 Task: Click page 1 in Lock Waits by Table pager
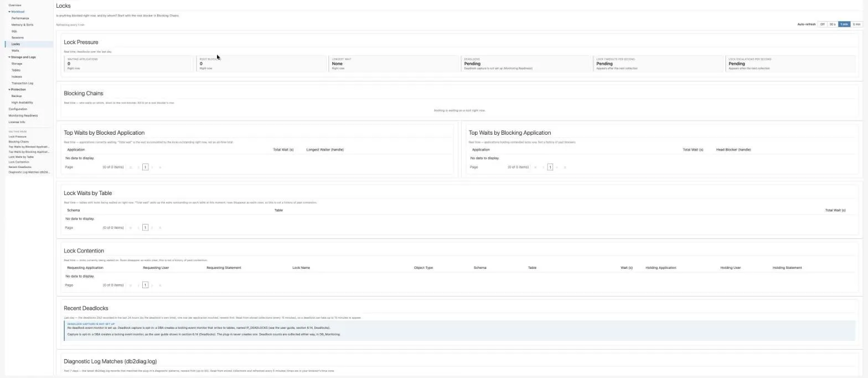[145, 227]
